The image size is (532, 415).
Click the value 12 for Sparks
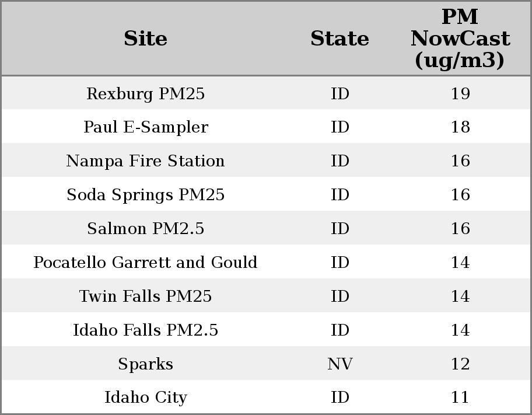coord(460,364)
